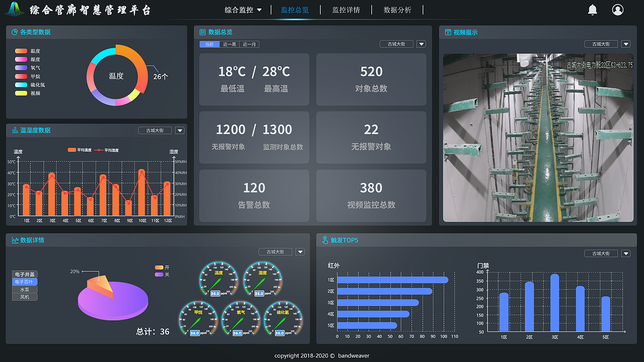The height and width of the screenshot is (362, 644).
Task: Toggle the 关 pie legend entry
Action: point(162,275)
